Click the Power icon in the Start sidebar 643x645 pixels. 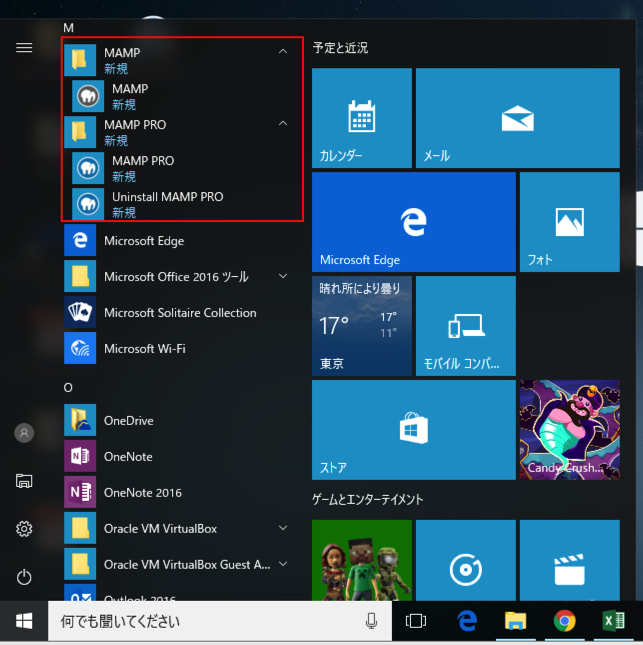(x=24, y=577)
